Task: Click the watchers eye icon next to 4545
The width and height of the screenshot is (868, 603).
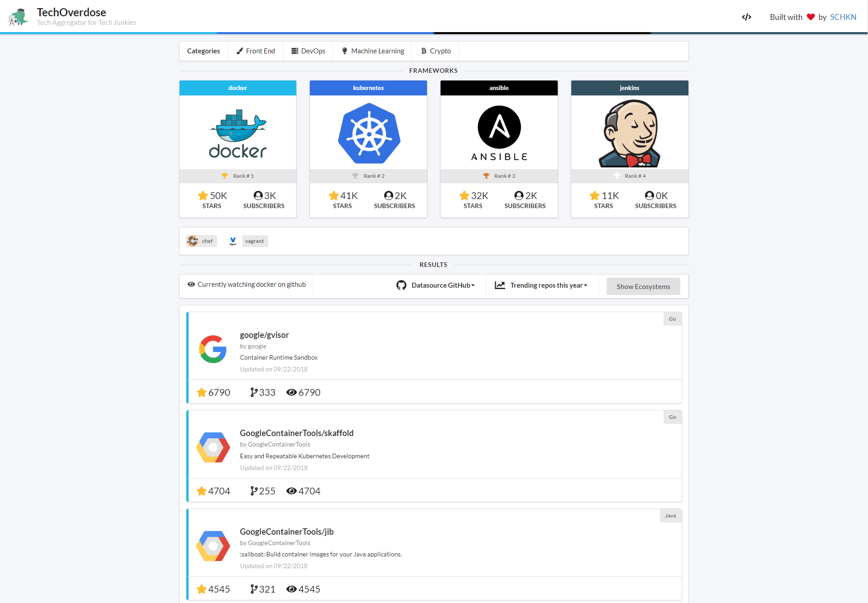Action: click(292, 589)
